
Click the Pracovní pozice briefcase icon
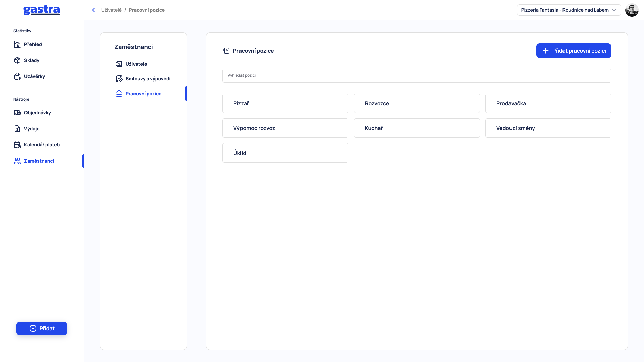(x=119, y=94)
